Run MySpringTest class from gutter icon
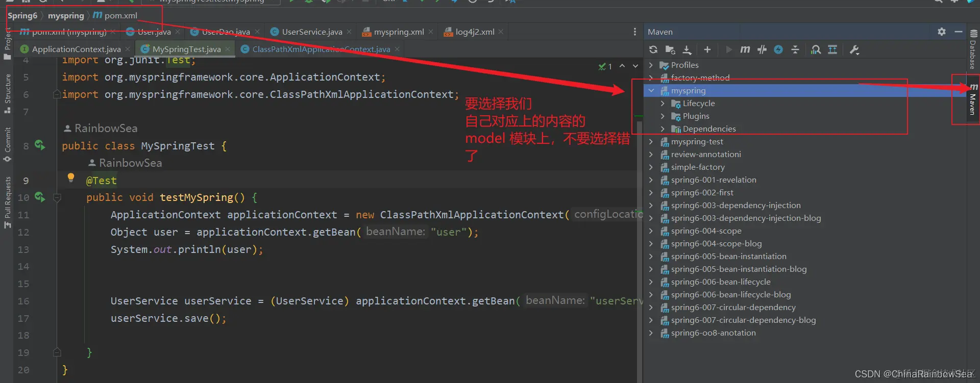The image size is (980, 383). coord(40,145)
